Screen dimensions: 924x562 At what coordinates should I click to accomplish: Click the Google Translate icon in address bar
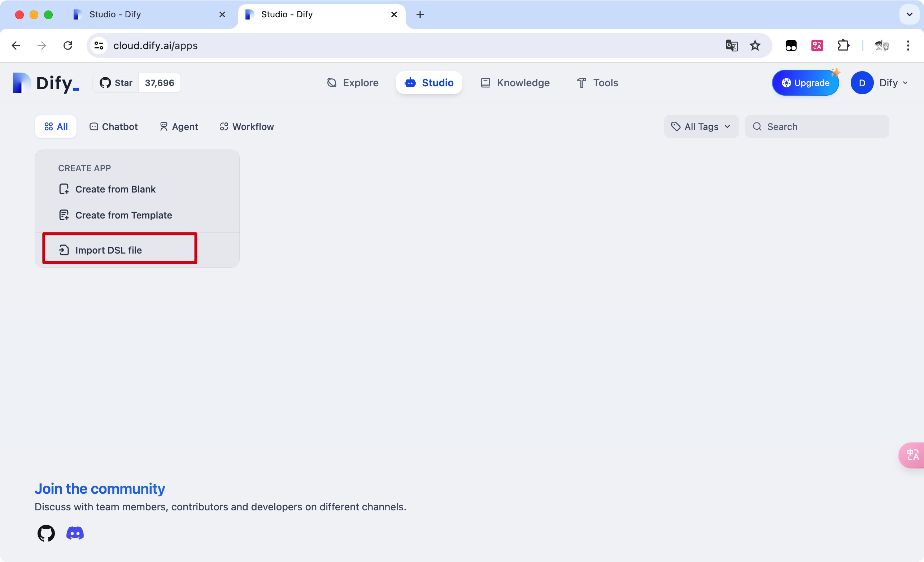[x=731, y=46]
